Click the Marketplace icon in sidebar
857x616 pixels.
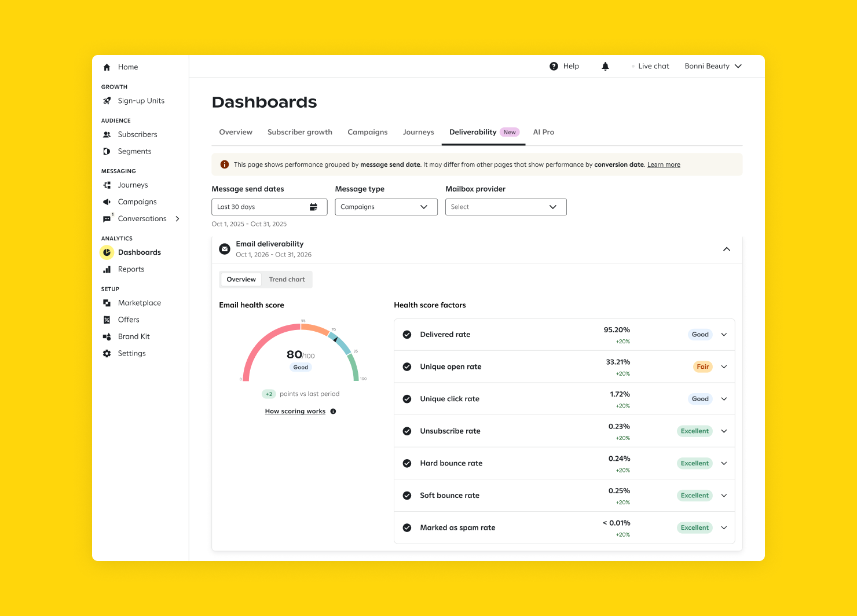pyautogui.click(x=107, y=303)
